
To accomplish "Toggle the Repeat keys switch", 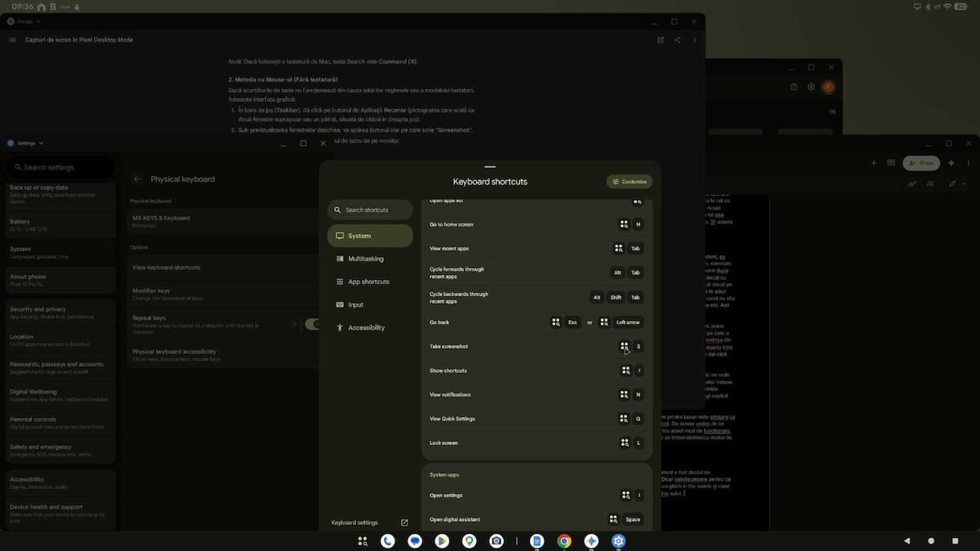I will tap(311, 324).
